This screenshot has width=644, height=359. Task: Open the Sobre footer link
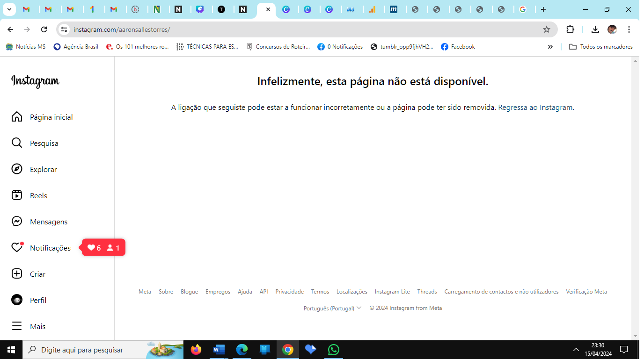(x=166, y=292)
